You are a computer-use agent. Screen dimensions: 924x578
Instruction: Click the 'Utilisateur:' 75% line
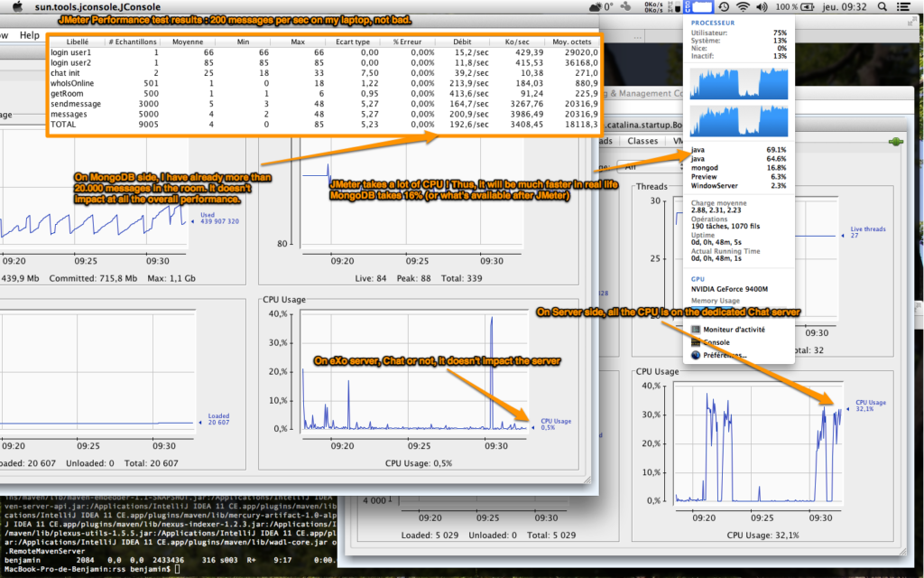pos(738,33)
